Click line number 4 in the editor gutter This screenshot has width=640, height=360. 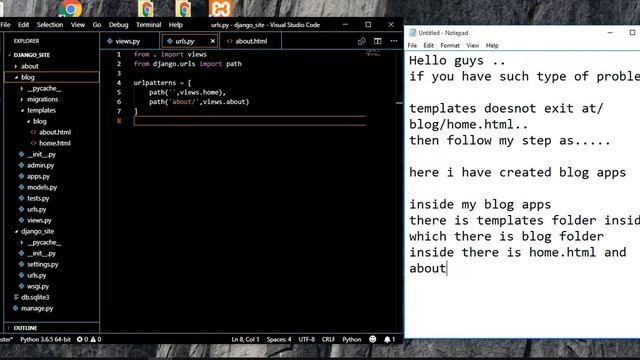[x=119, y=83]
